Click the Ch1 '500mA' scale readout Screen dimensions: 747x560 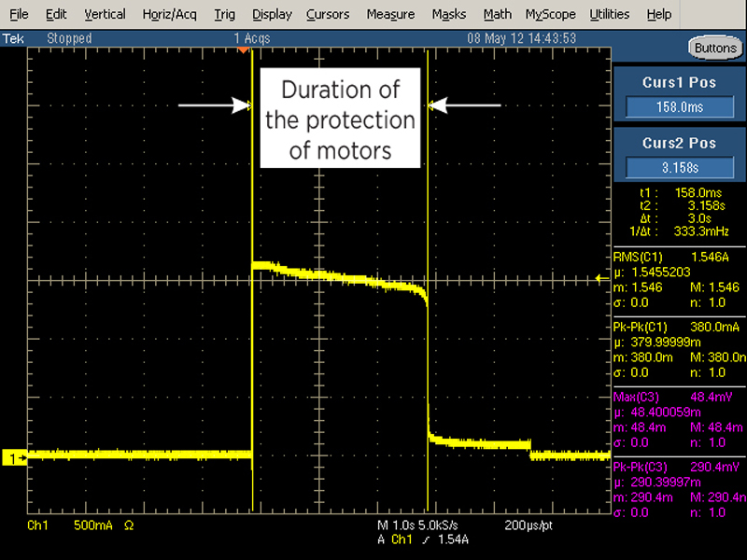click(92, 525)
